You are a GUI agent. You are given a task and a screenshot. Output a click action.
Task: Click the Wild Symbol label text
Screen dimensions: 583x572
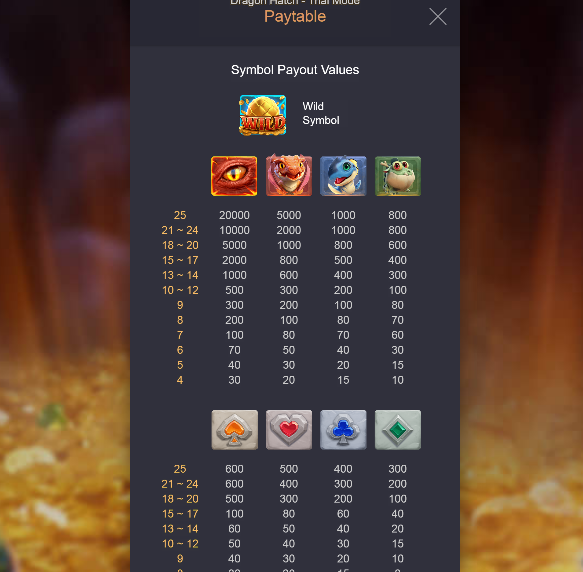(321, 113)
